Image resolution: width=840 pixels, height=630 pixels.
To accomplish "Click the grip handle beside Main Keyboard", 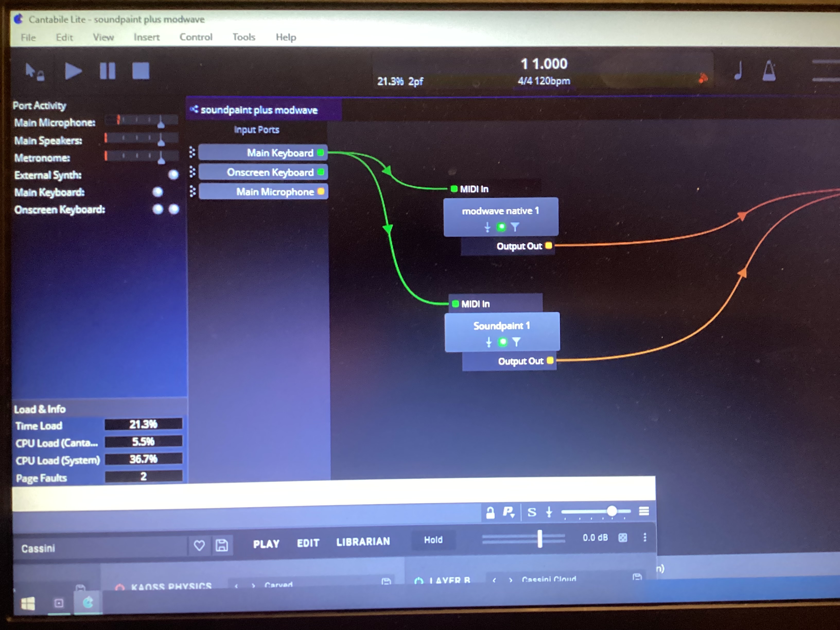I will 192,152.
